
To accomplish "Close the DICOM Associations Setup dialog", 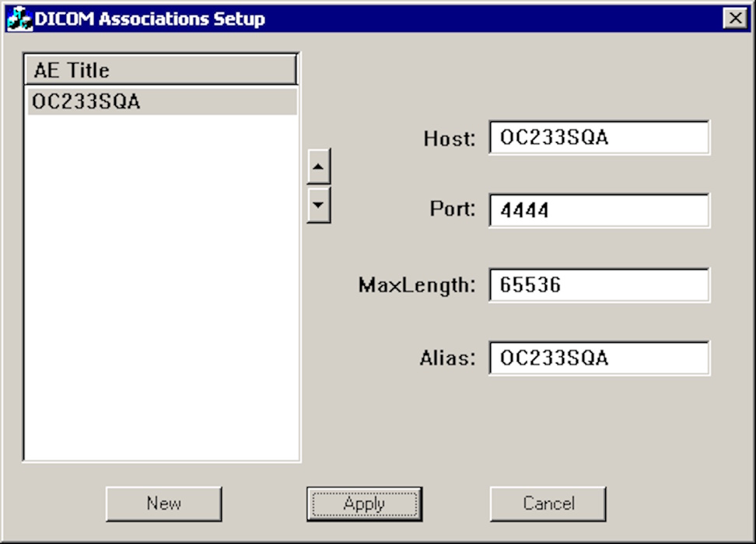I will 734,19.
